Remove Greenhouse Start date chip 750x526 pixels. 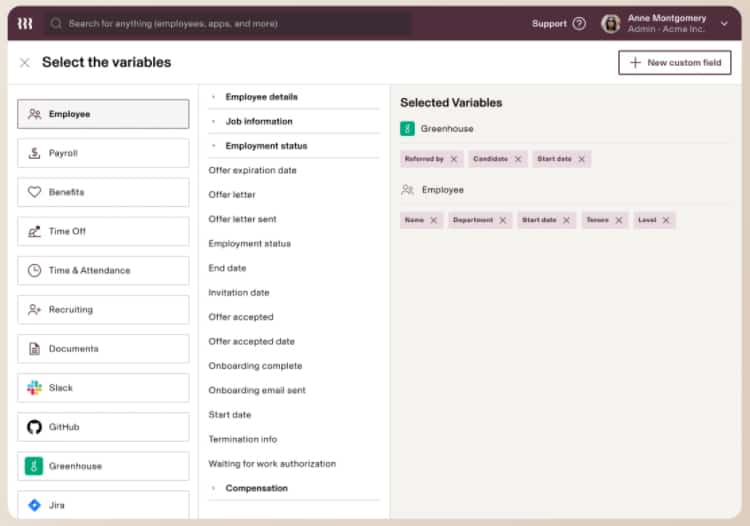coord(582,159)
